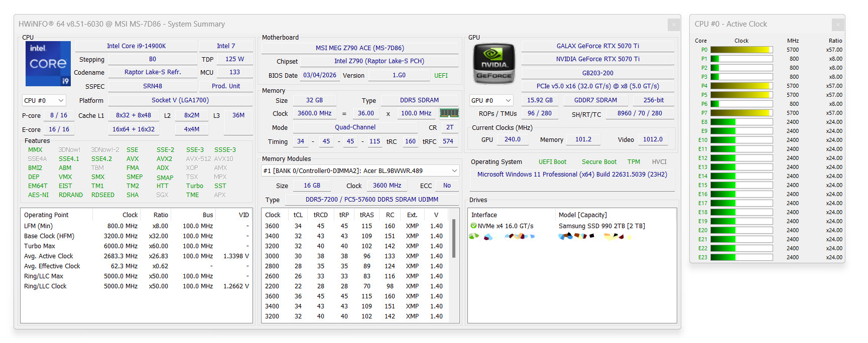This screenshot has width=868, height=343.
Task: Click the Socket V (LGA1700) platform value
Action: click(x=180, y=100)
